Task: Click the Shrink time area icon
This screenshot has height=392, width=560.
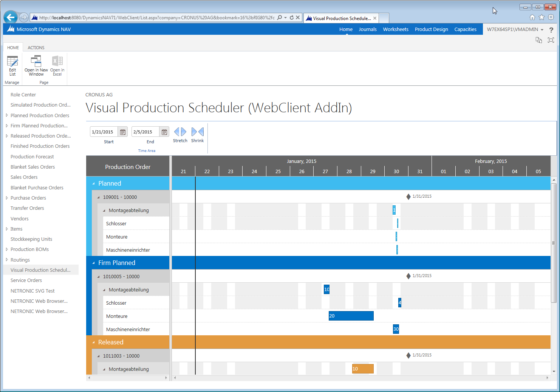Action: 198,132
